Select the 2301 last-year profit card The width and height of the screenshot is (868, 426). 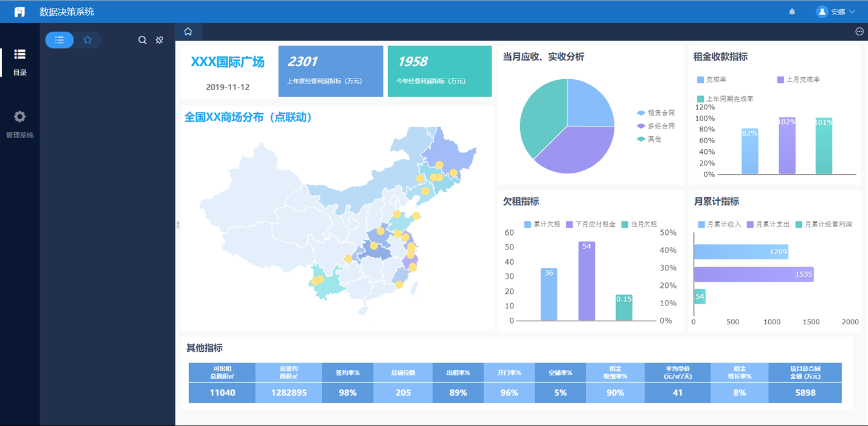point(331,71)
